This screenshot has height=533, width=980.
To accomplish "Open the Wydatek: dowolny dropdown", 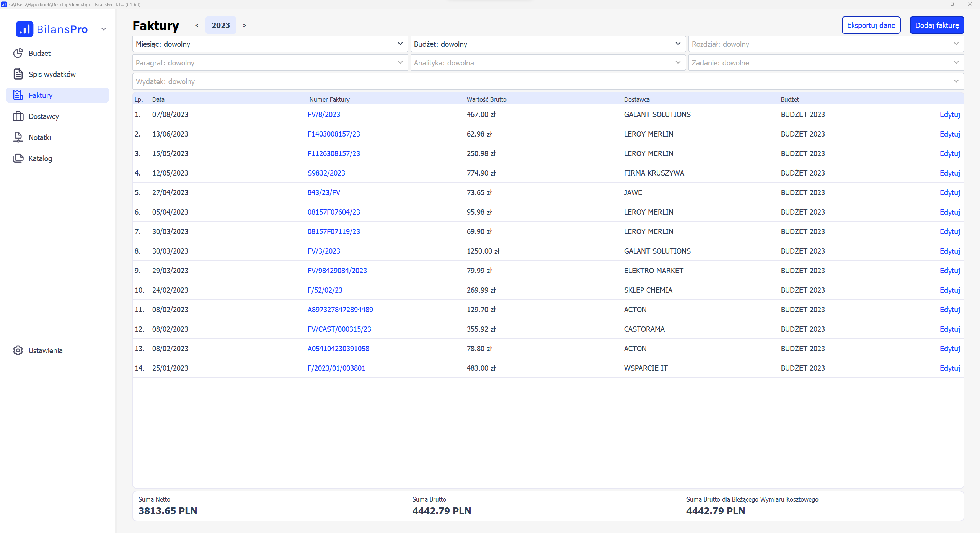I will coord(548,81).
